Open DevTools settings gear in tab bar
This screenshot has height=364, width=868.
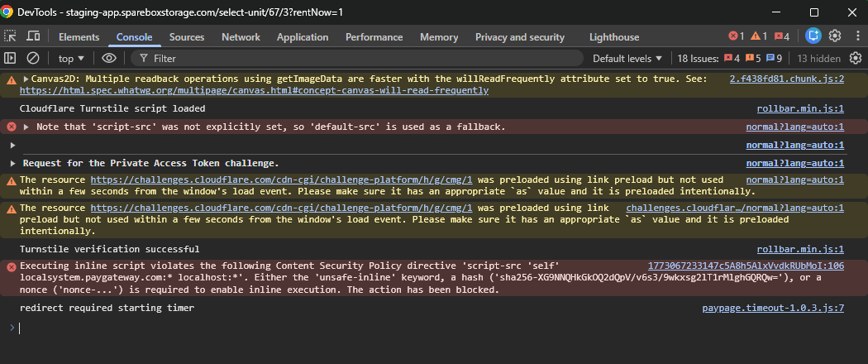835,36
